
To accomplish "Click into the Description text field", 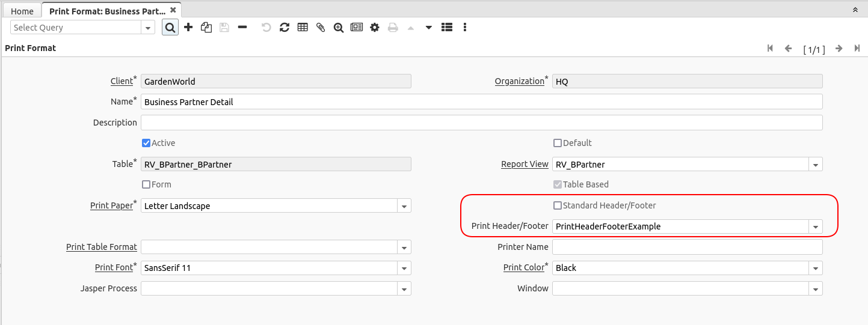I will (481, 123).
